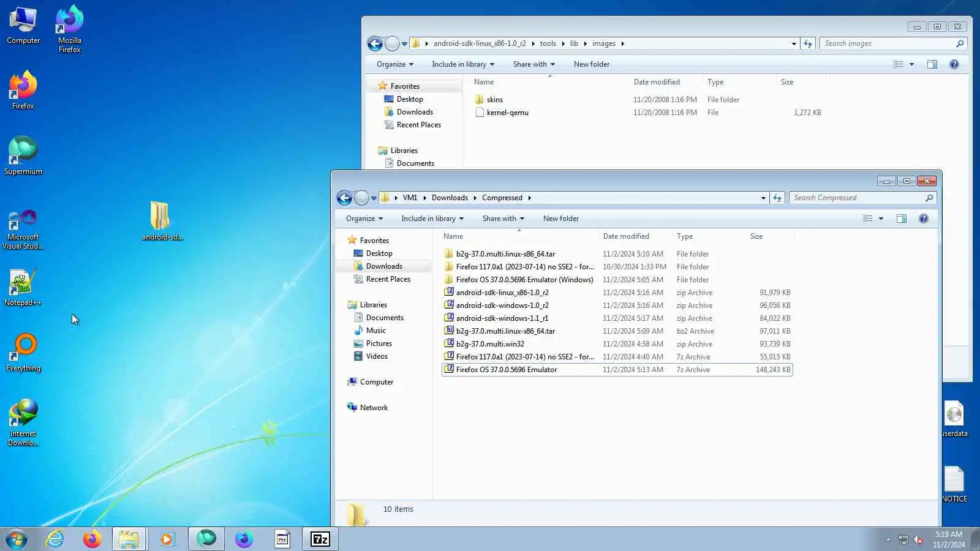Open Firefox from the taskbar

tap(92, 539)
